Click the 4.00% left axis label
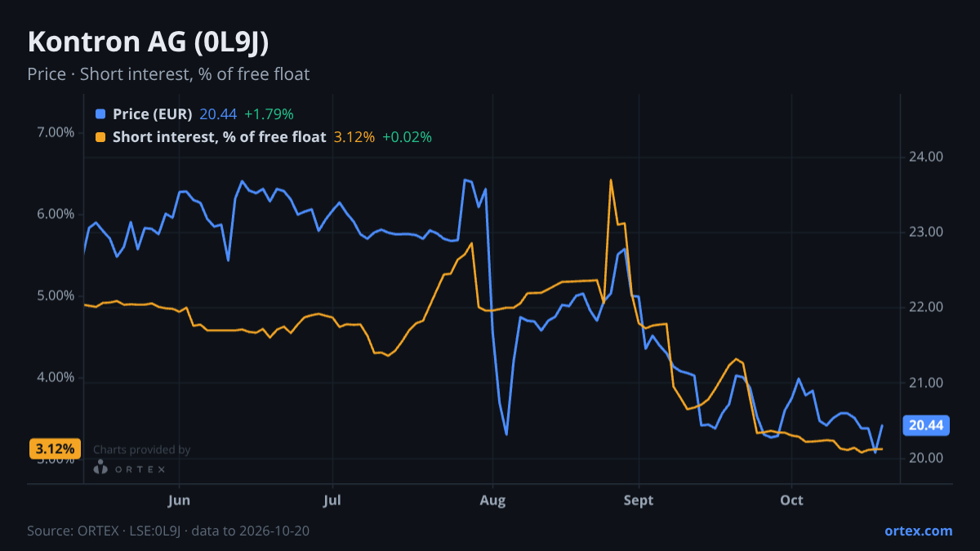 tap(55, 377)
